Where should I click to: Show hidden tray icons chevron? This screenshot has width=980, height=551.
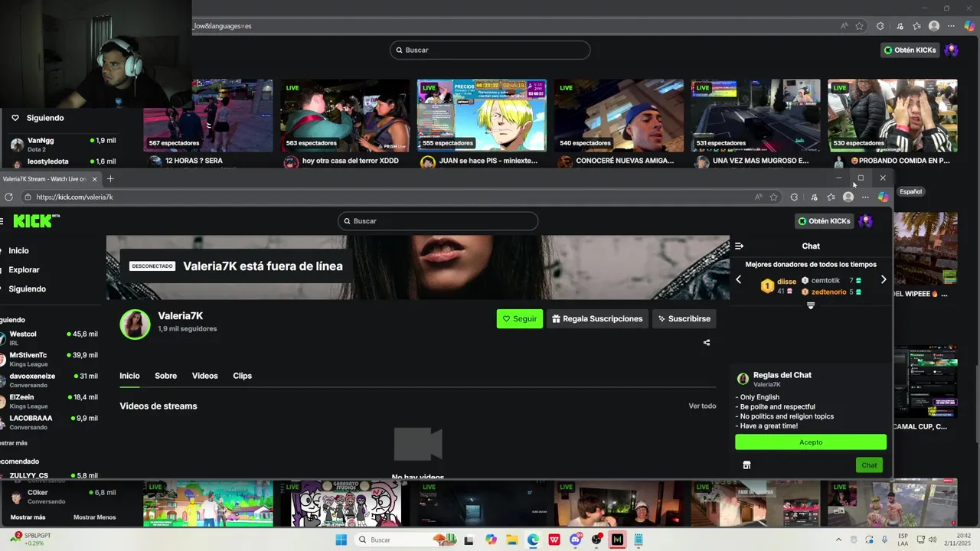coord(838,540)
